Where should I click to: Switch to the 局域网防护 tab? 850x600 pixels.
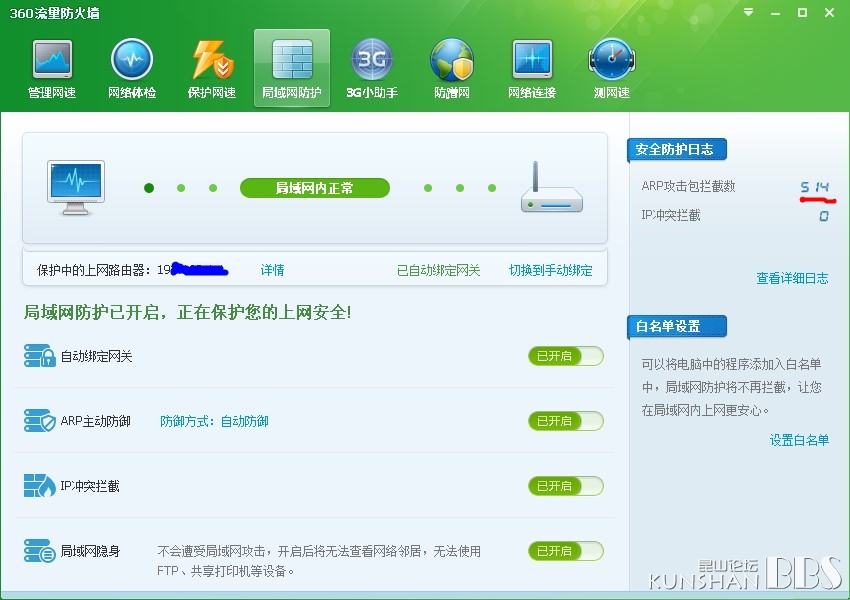click(292, 68)
